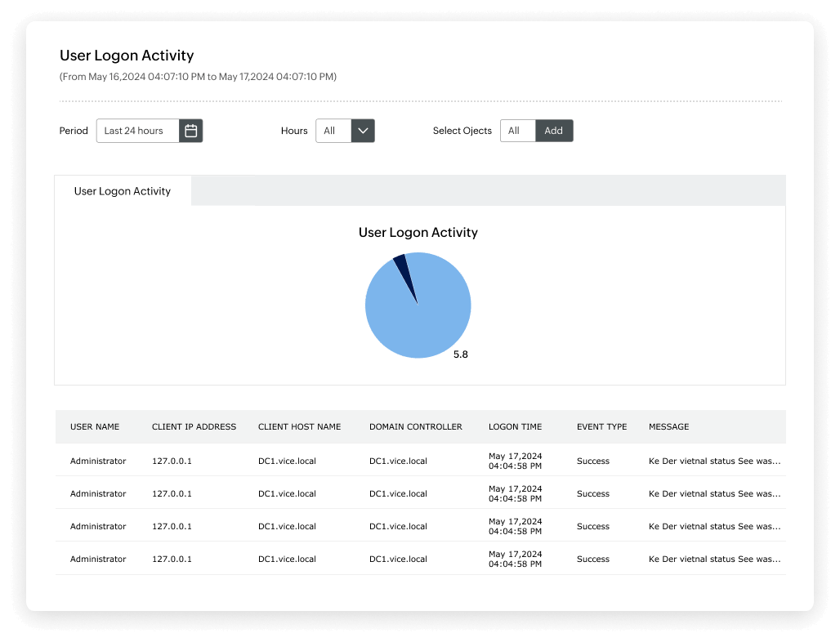Click DC1.vice.local domain controller in row four

(x=398, y=559)
